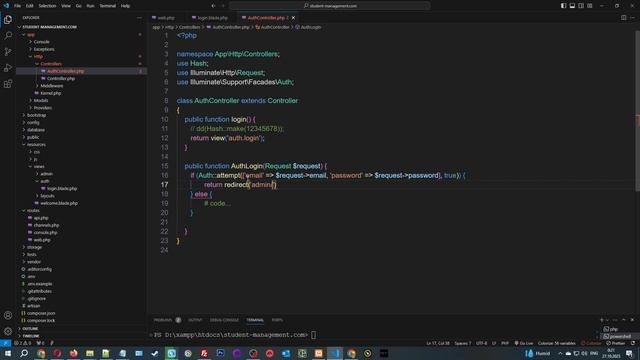Open the Windows taskbar search icon
The height and width of the screenshot is (360, 640).
coord(24,353)
